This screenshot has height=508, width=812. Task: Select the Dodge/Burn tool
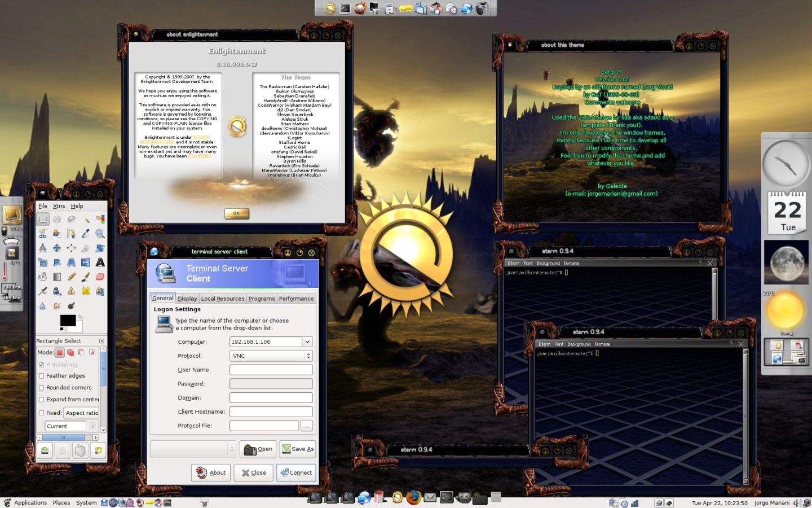click(x=72, y=305)
